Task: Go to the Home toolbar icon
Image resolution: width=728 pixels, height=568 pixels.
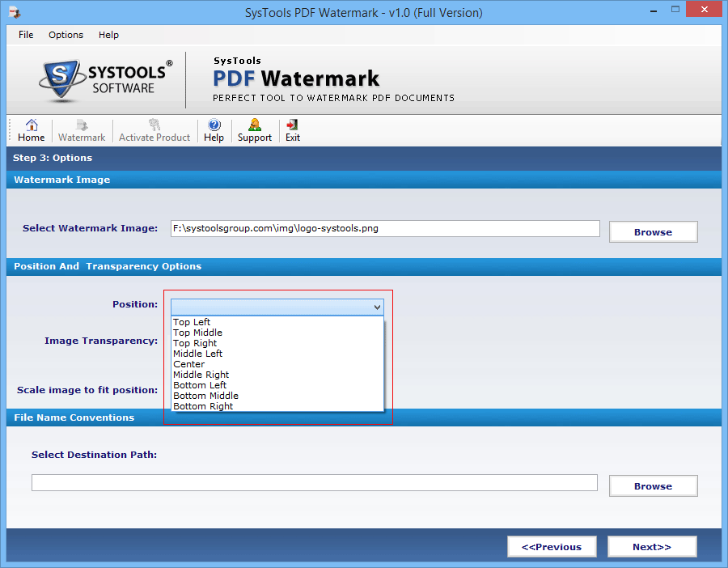Action: (31, 130)
